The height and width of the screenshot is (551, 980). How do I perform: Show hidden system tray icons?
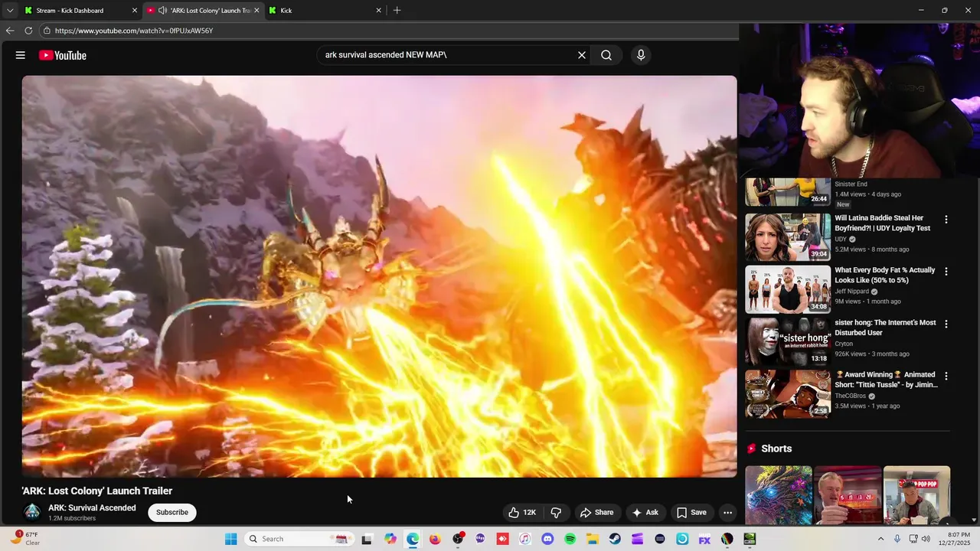pyautogui.click(x=880, y=539)
